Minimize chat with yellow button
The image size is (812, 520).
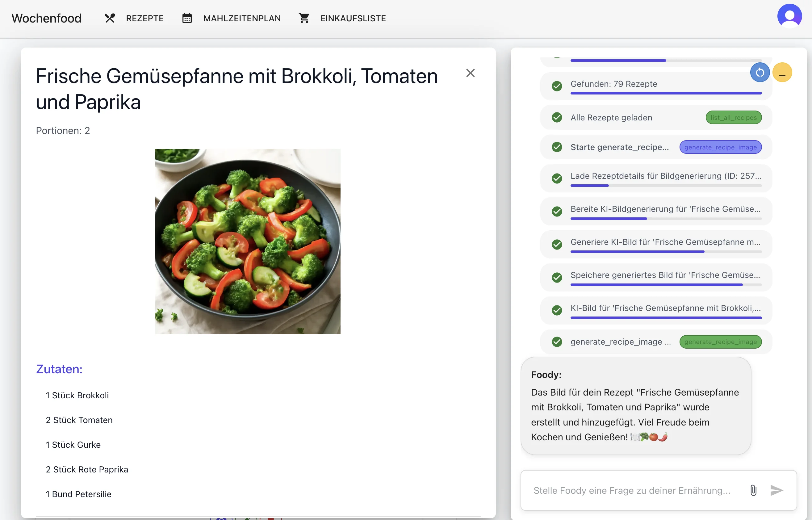pos(782,72)
